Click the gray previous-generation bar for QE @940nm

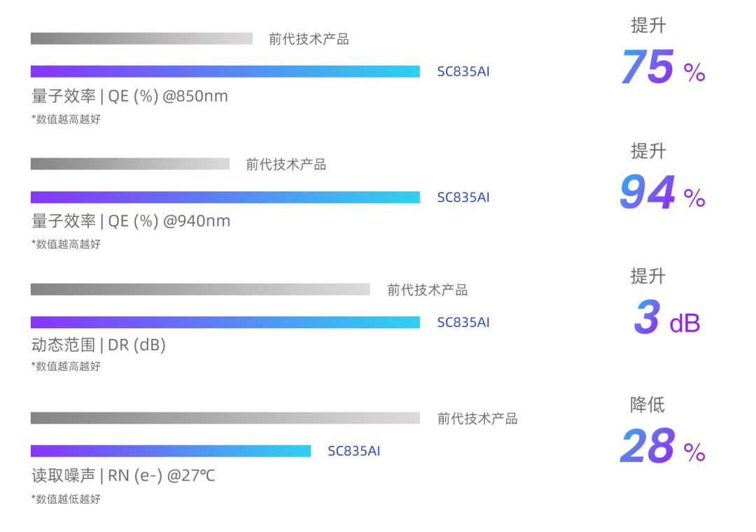pyautogui.click(x=130, y=164)
